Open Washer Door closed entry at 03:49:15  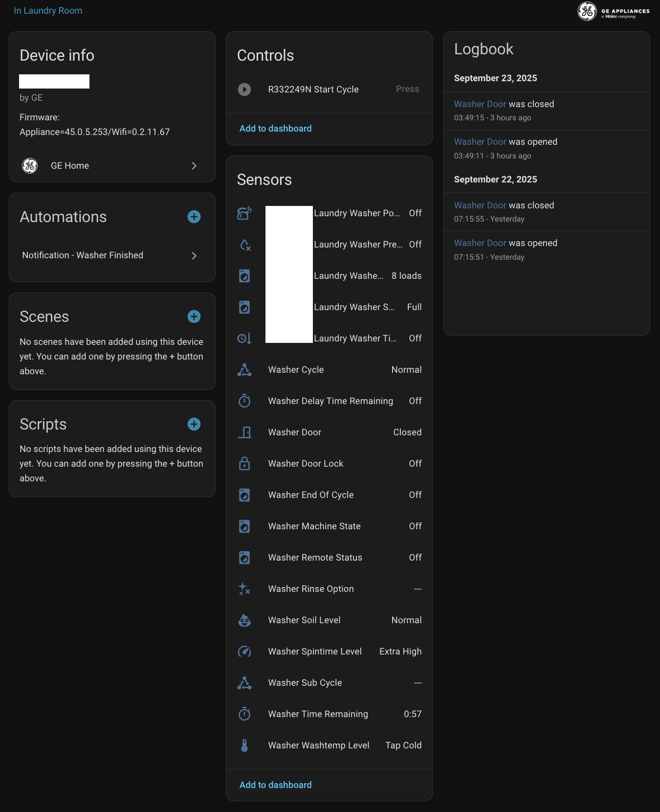click(x=480, y=104)
